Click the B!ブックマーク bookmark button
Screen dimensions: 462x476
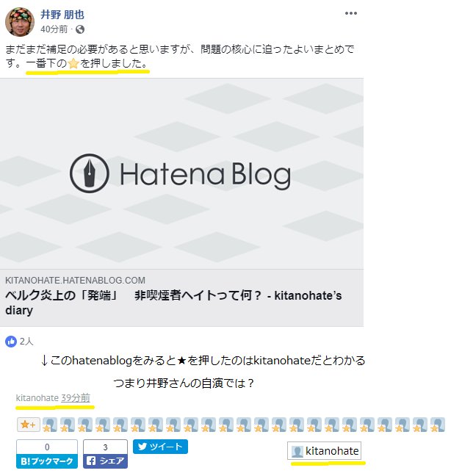pyautogui.click(x=47, y=461)
